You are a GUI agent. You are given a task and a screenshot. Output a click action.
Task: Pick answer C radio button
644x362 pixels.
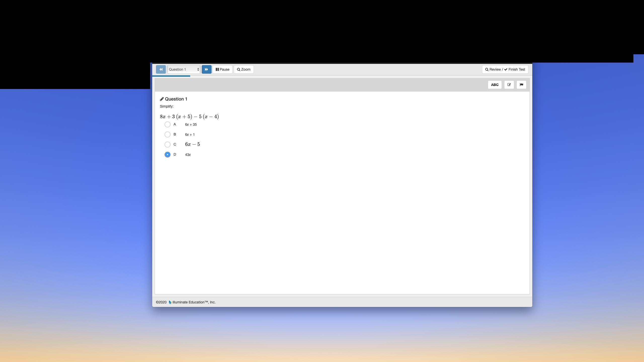[167, 145]
